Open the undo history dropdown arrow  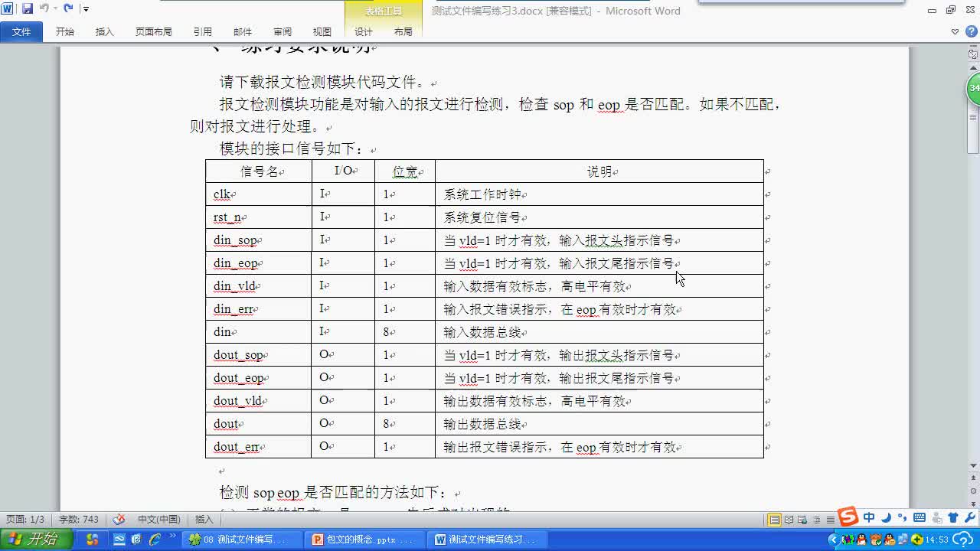(54, 9)
